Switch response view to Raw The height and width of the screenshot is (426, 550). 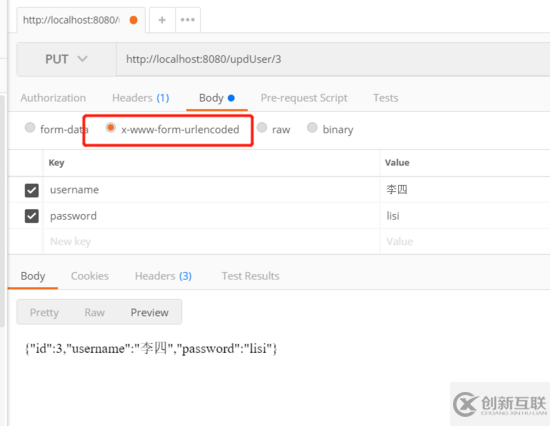tap(95, 312)
